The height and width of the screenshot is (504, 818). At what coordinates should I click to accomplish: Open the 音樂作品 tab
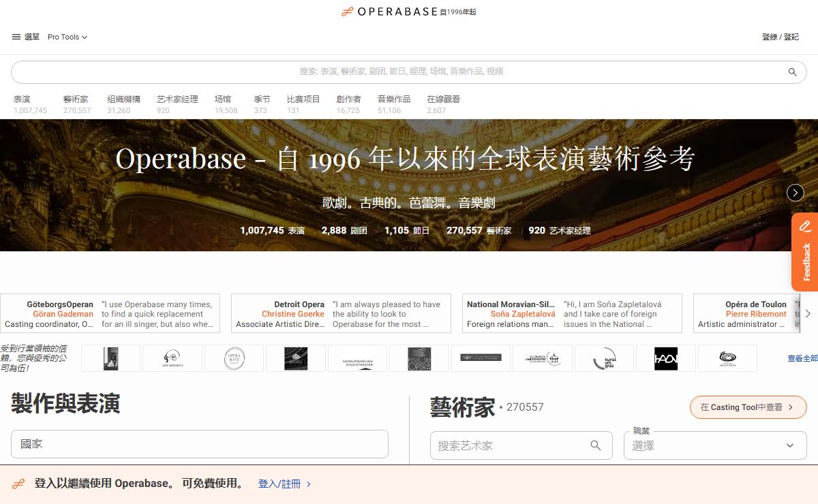pyautogui.click(x=394, y=104)
